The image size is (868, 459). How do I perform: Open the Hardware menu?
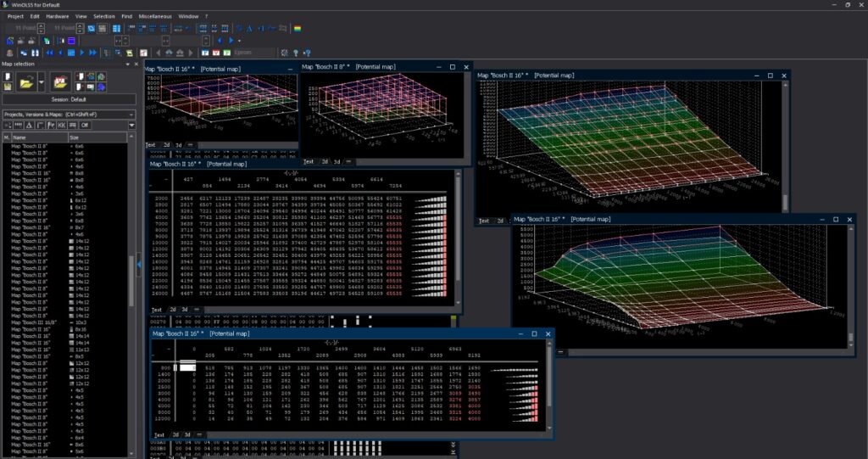coord(58,16)
